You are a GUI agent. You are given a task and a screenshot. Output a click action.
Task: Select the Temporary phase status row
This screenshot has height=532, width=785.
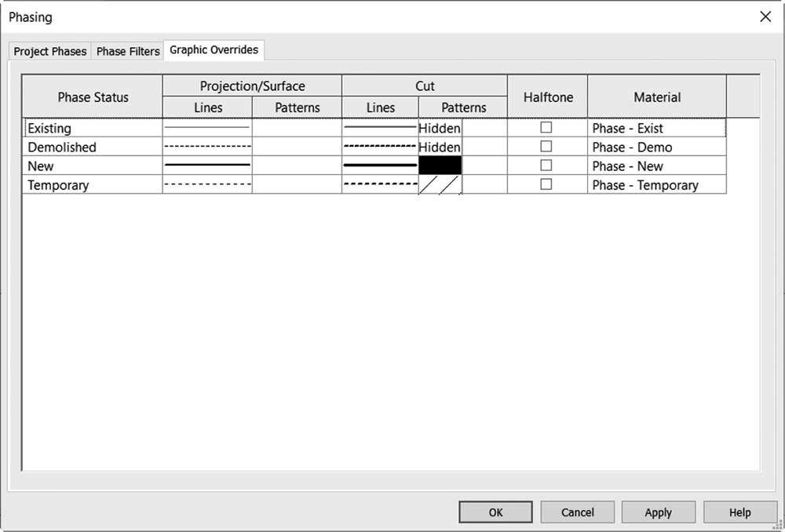[93, 184]
